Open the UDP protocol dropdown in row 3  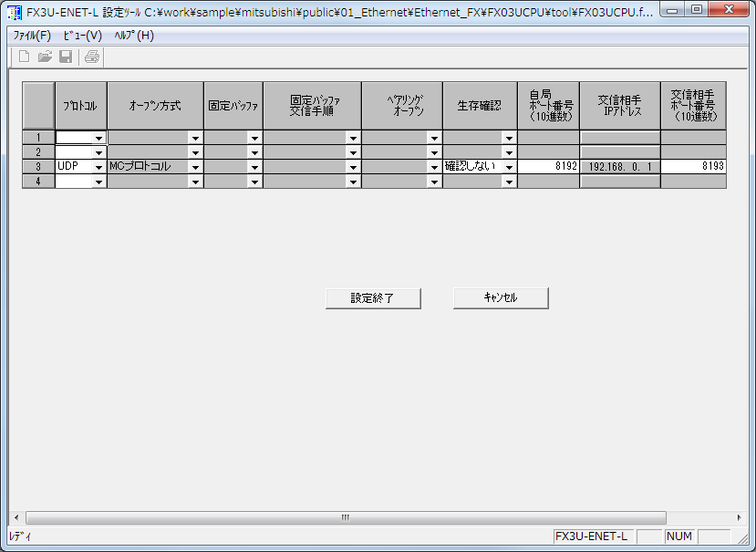100,165
